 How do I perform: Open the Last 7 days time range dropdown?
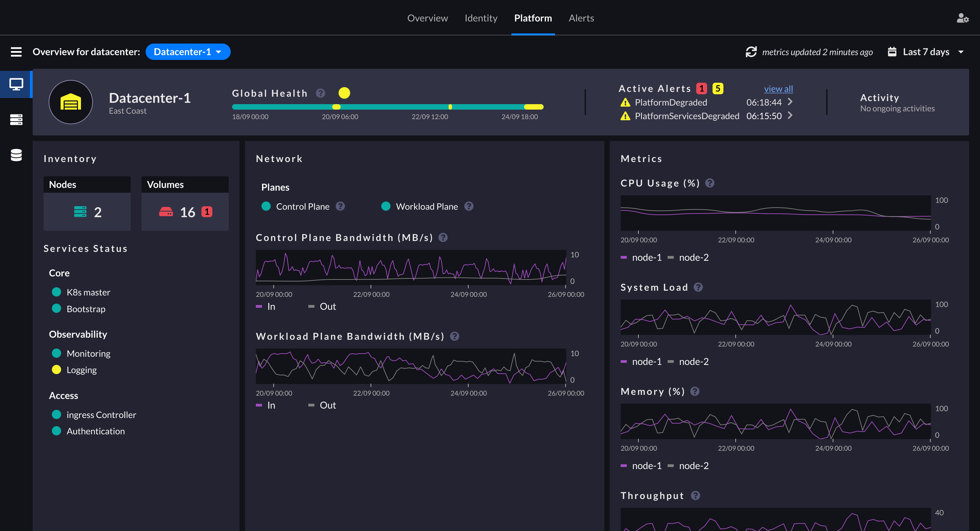coord(926,52)
